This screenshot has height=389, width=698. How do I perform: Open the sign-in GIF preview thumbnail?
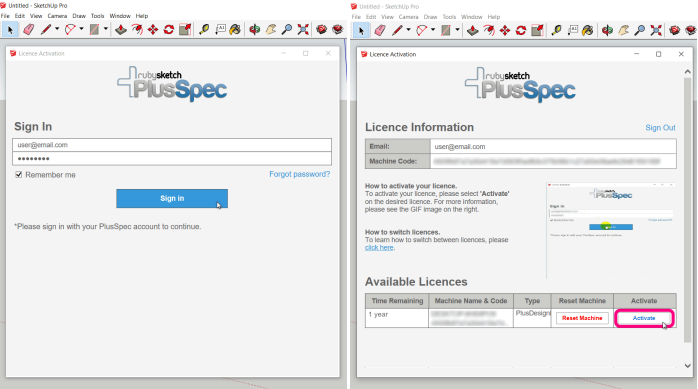point(611,230)
